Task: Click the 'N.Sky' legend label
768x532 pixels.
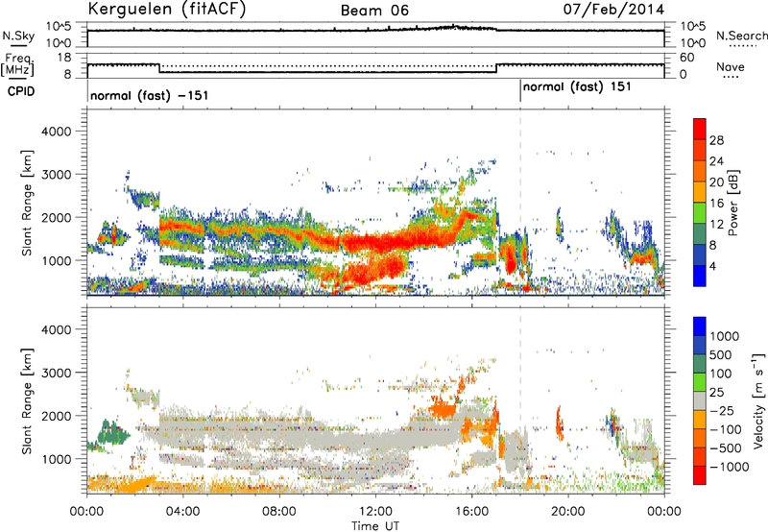Action: 18,36
